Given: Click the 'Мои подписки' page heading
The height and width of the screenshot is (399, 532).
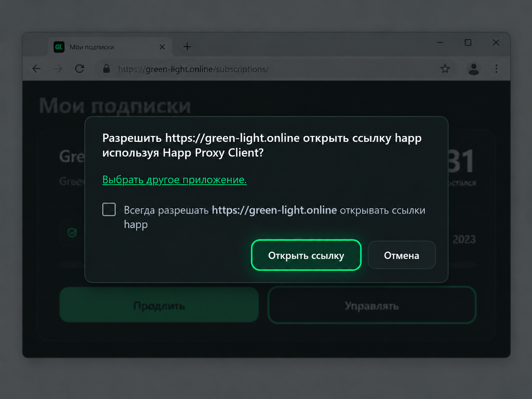Looking at the screenshot, I should point(115,106).
